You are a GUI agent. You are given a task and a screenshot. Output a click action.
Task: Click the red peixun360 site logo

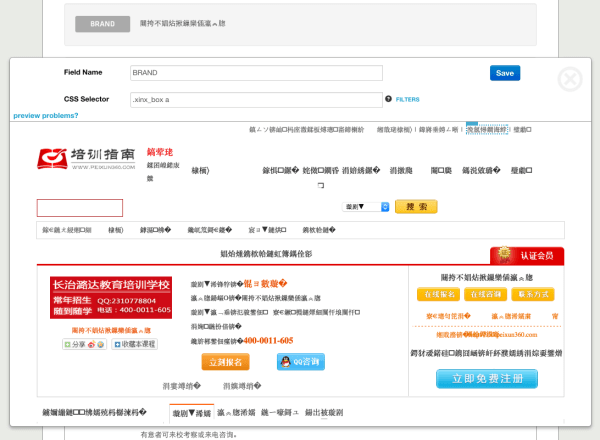tap(86, 158)
